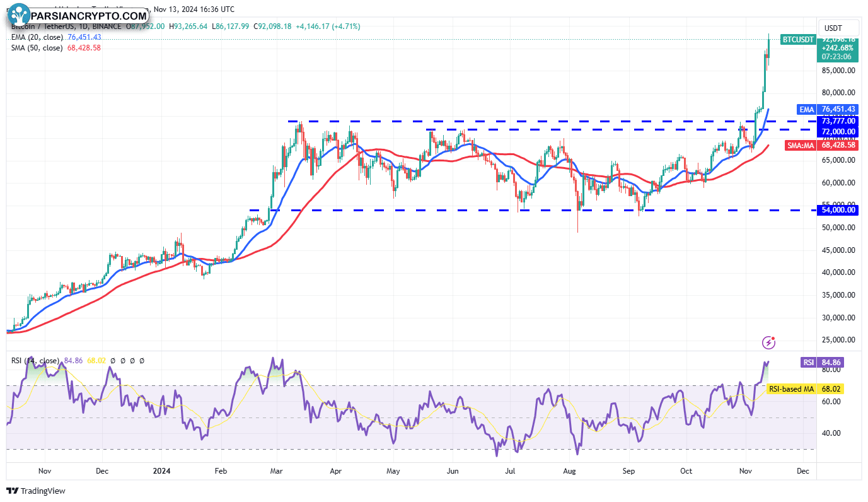Click the Mar label on the time axis
The height and width of the screenshot is (502, 868).
pyautogui.click(x=277, y=471)
